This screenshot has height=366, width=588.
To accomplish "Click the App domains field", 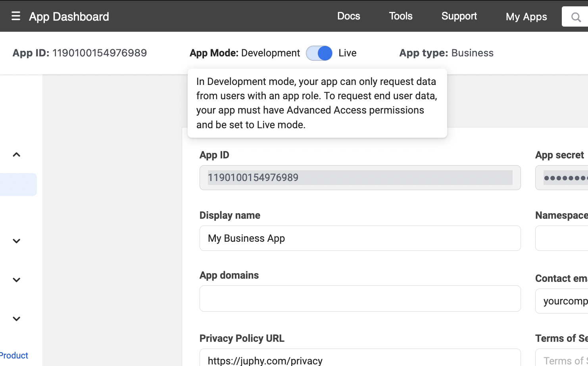I will coord(360,299).
